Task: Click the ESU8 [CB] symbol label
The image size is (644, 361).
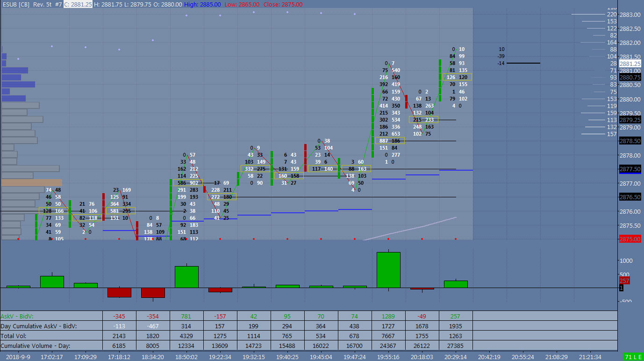Action: pos(15,4)
